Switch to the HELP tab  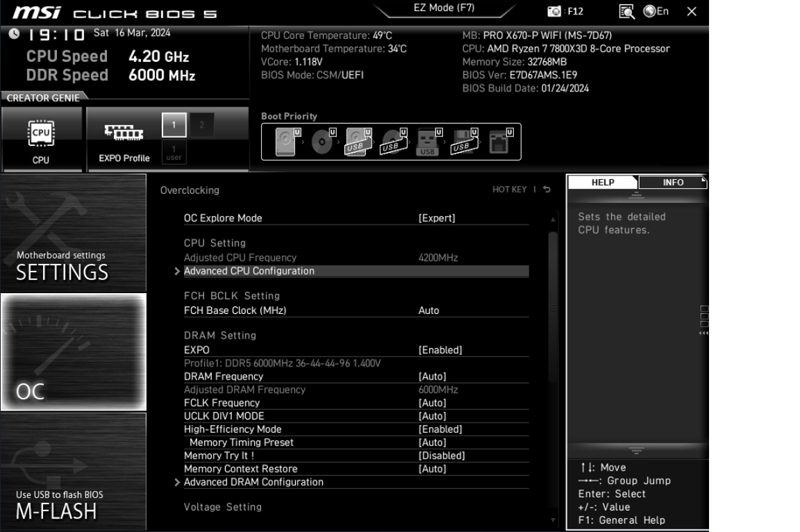[603, 182]
